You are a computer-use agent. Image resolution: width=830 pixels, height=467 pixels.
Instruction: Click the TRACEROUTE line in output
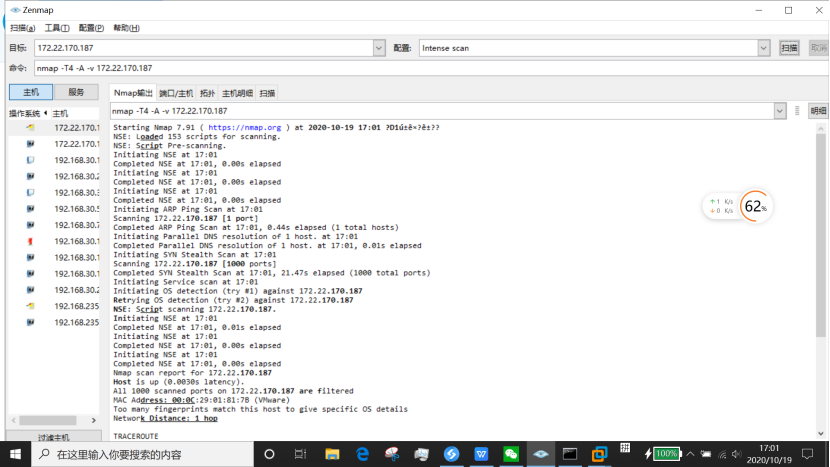136,436
